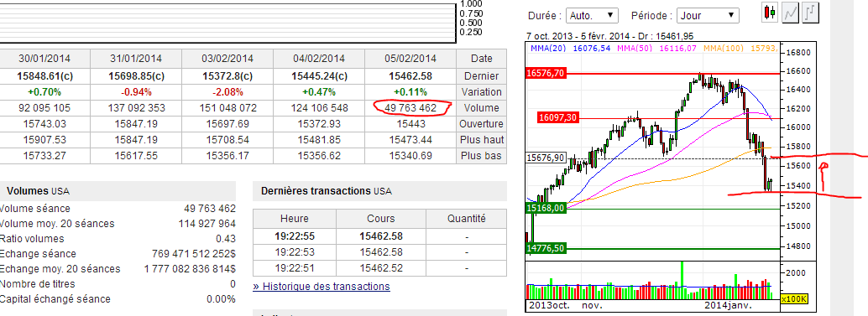Click the Plus haut row label

482,140
